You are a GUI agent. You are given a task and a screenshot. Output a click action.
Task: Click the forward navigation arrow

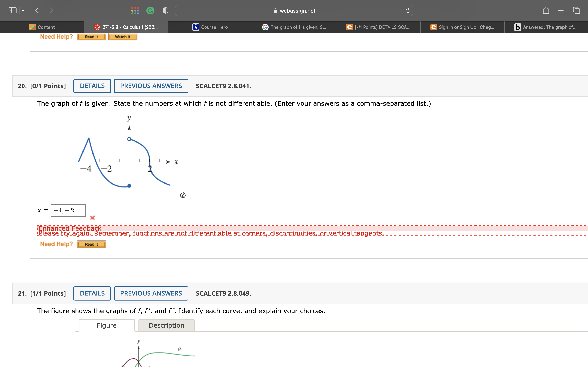click(51, 10)
